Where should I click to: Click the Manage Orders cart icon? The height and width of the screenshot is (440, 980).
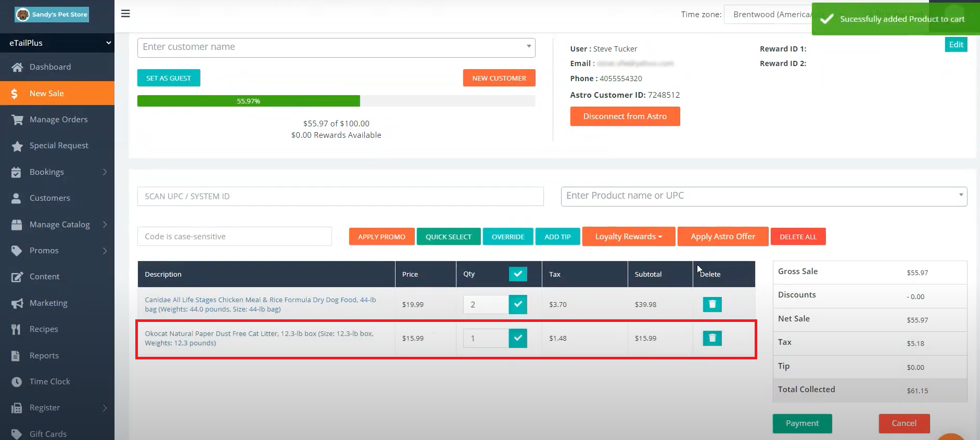pyautogui.click(x=17, y=120)
